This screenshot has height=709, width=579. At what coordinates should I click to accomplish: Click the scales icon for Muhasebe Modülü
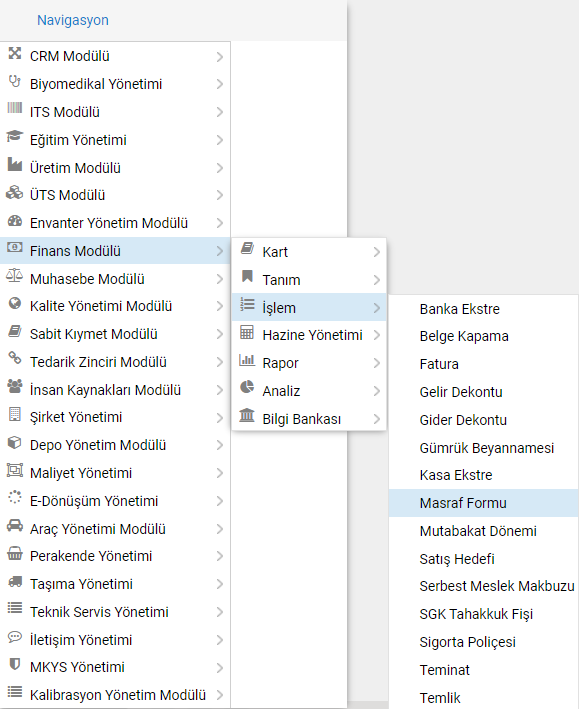click(14, 275)
